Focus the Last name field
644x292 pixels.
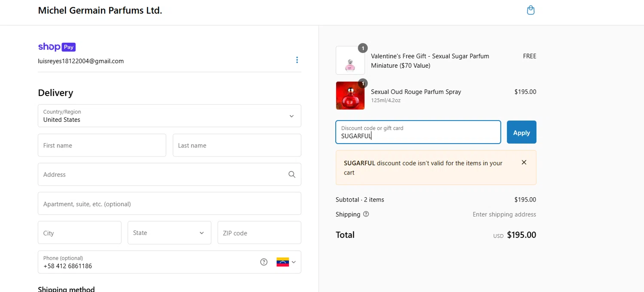(x=237, y=145)
